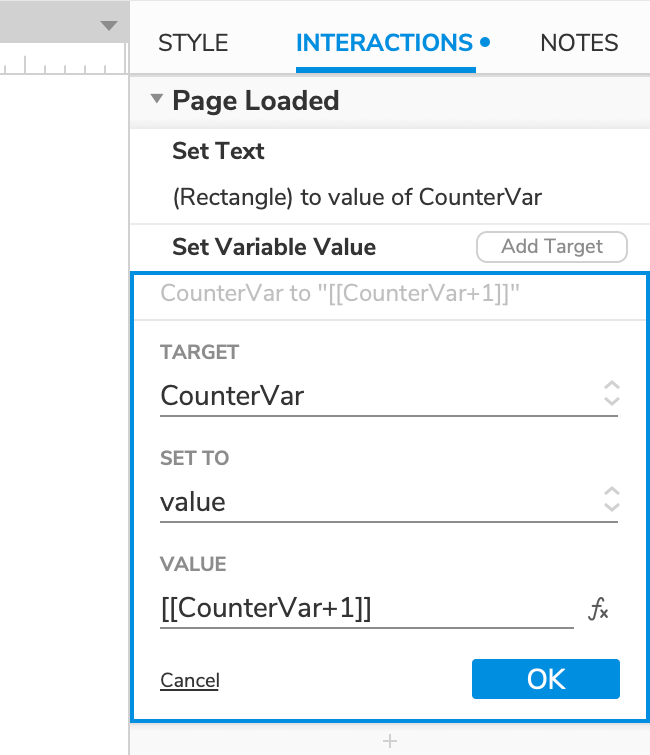This screenshot has height=755, width=650.
Task: Confirm the action with OK
Action: (x=546, y=679)
